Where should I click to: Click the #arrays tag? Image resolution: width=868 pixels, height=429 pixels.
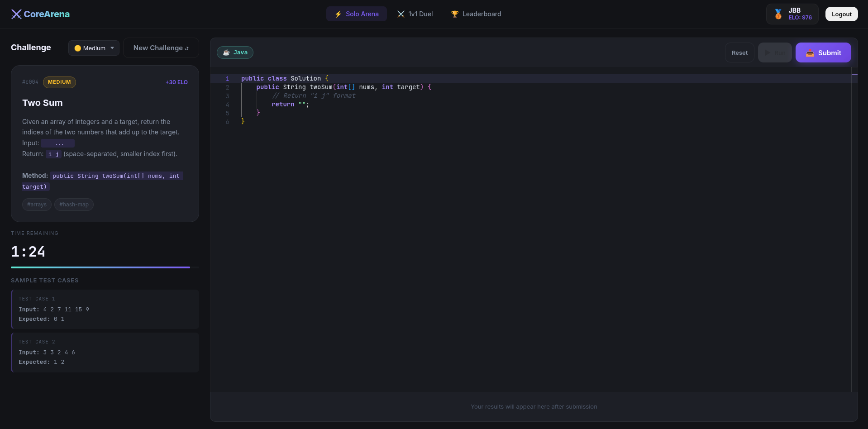point(37,205)
